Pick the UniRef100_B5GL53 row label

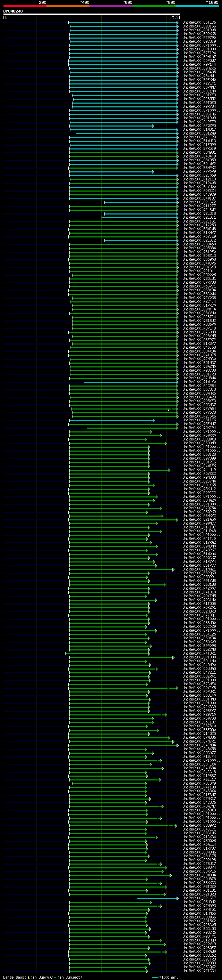(199, 929)
